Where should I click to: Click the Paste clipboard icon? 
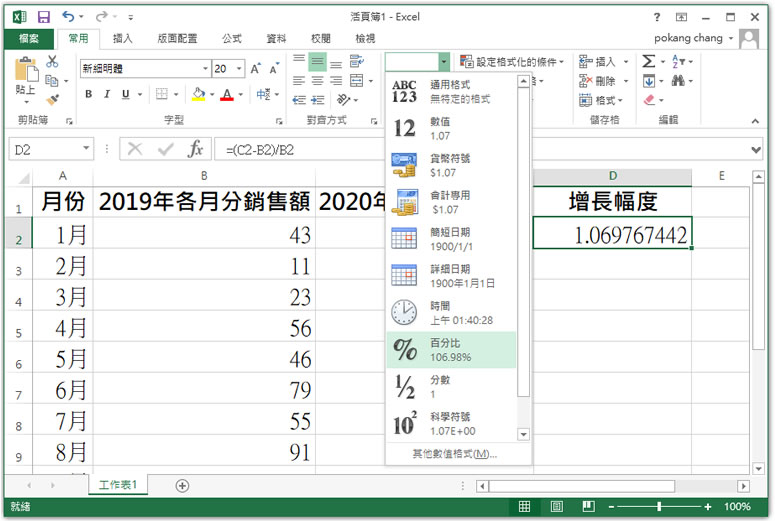[x=26, y=69]
